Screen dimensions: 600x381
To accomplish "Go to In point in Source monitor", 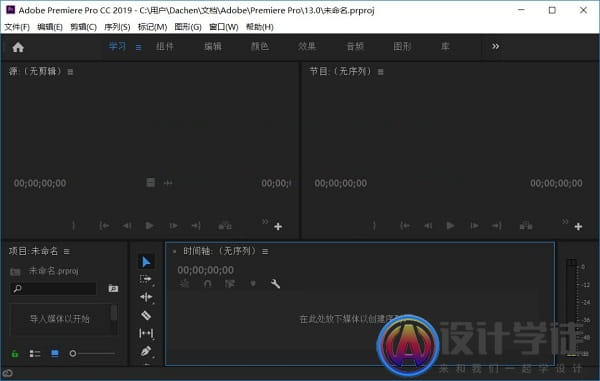I will [104, 226].
